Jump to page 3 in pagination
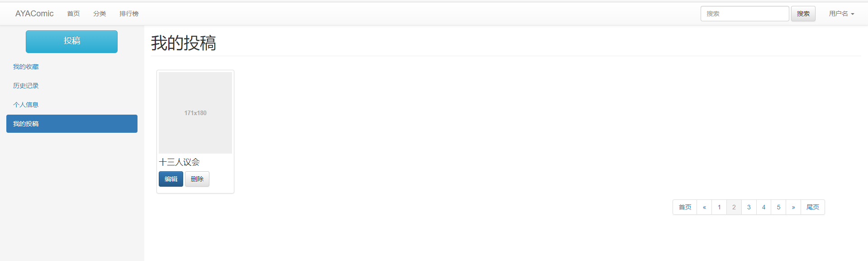Viewport: 868px width, 261px height. click(749, 207)
